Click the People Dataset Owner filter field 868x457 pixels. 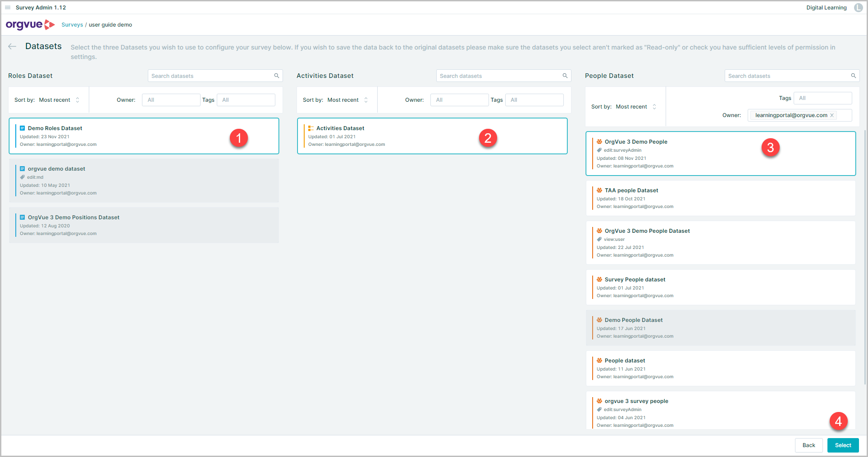[800, 115]
